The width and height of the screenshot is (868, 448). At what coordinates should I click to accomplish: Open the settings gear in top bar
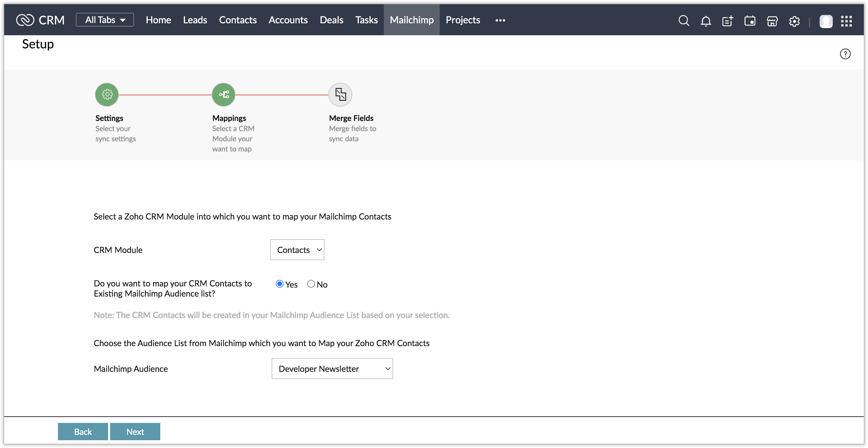(794, 21)
